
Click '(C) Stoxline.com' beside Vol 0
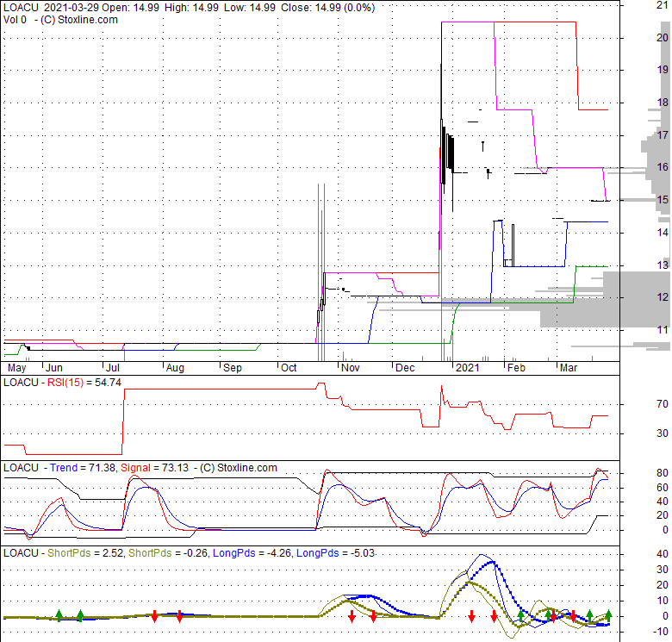(x=79, y=20)
